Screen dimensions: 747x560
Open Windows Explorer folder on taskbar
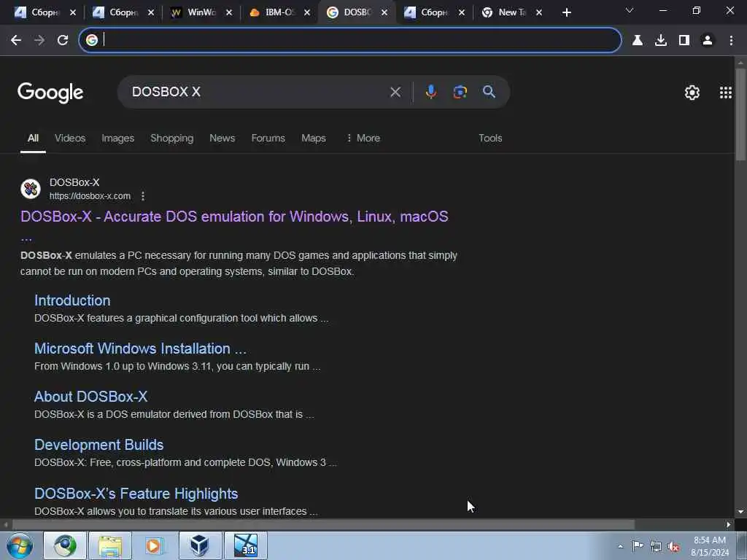[110, 545]
